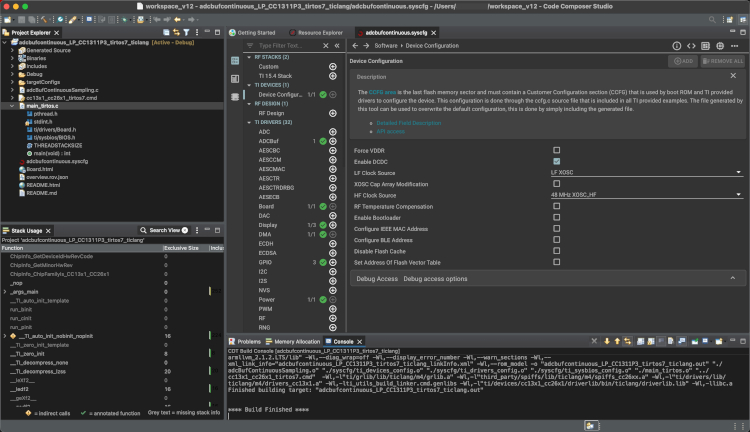Collapse the main_tirtos.c tree node
The width and height of the screenshot is (750, 432).
tap(12, 106)
